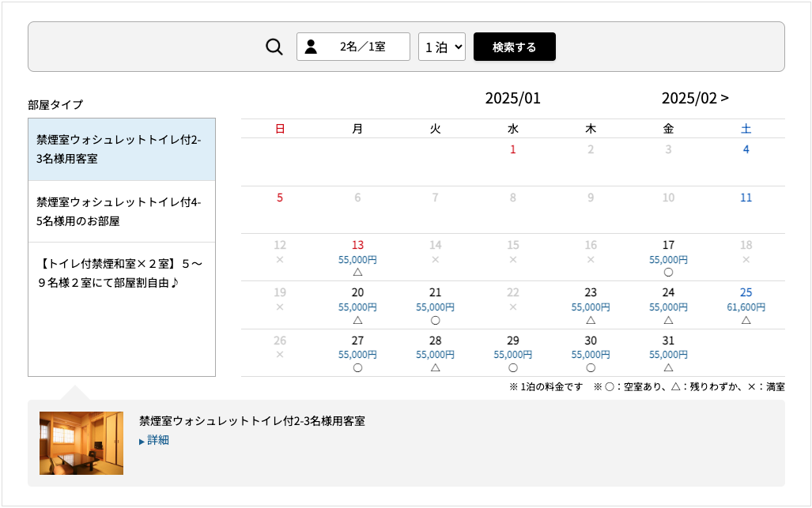
Task: Go to next month 2025/02
Action: [695, 98]
